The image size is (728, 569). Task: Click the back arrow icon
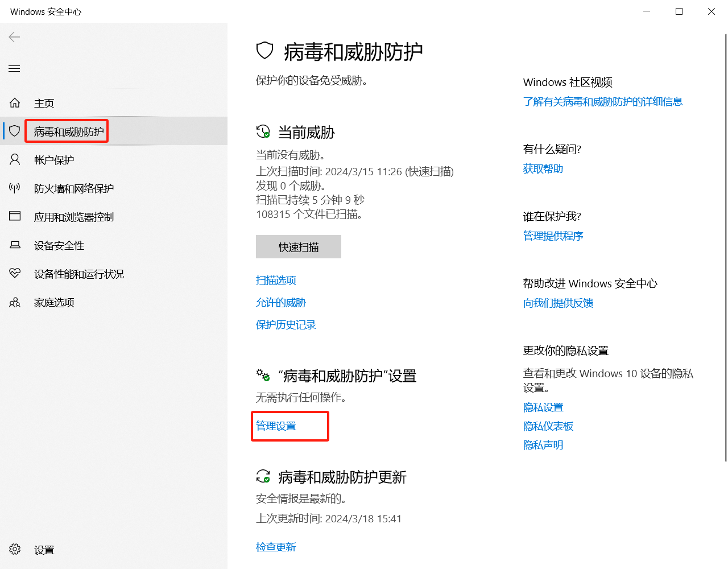point(15,37)
